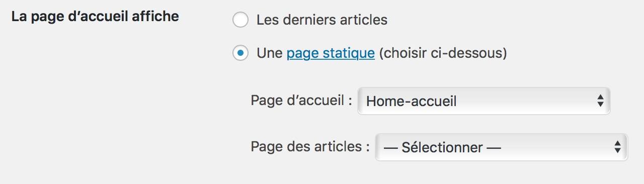Click the downward arrow in the Sélectionner selector

click(x=618, y=150)
